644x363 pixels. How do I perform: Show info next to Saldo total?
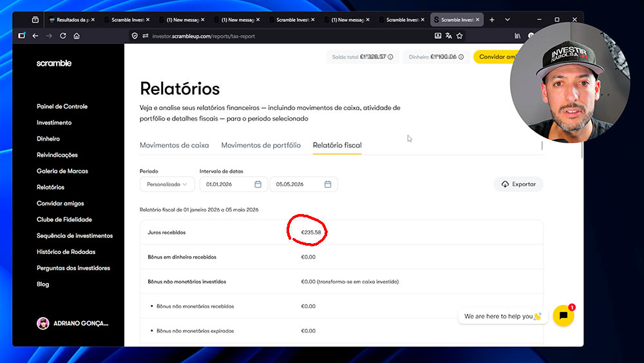point(390,57)
